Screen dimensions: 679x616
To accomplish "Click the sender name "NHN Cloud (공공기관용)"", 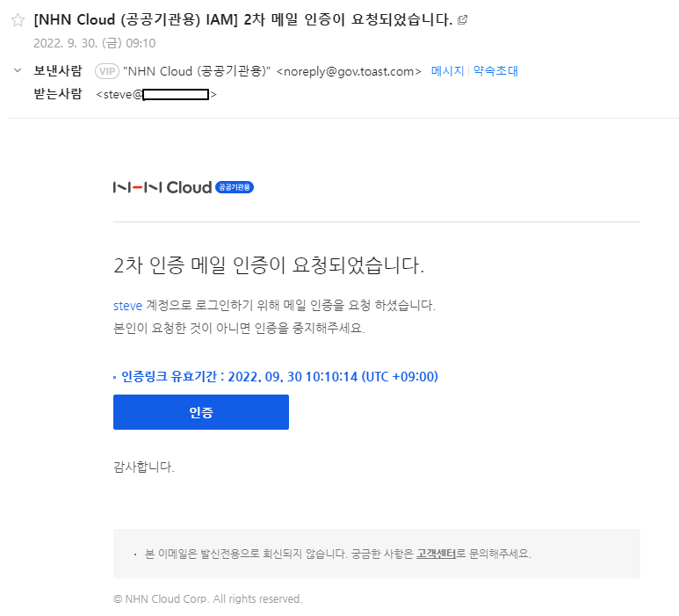I will tap(198, 71).
